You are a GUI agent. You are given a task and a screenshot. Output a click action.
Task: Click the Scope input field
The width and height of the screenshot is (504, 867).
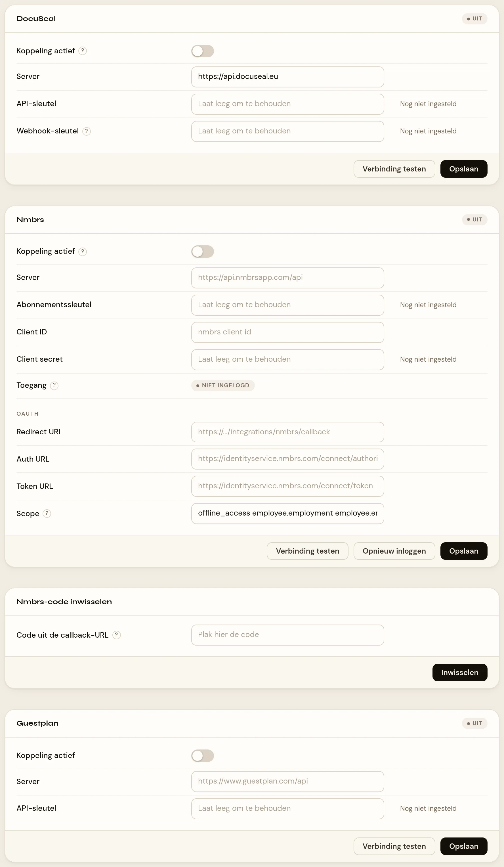point(287,513)
